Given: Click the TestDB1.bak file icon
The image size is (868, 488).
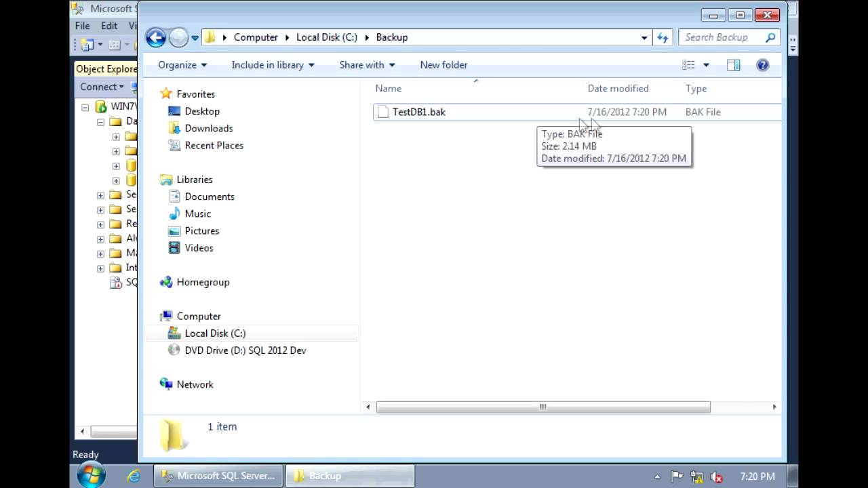Looking at the screenshot, I should click(x=383, y=112).
